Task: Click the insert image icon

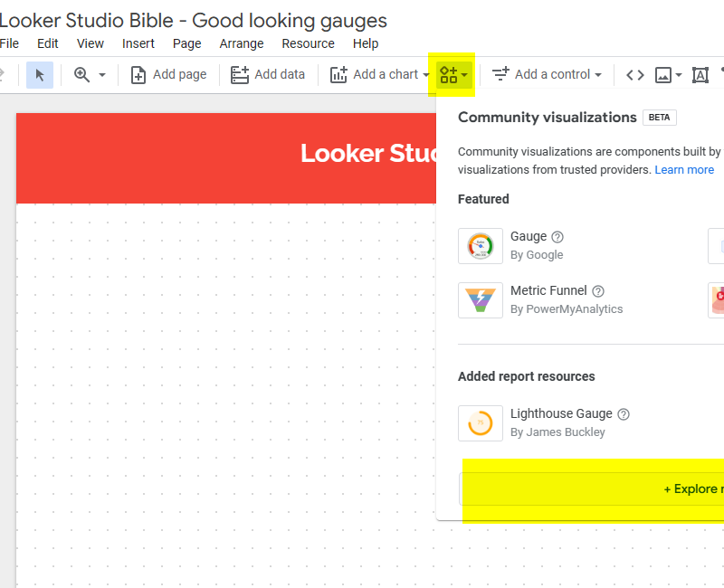Action: (x=663, y=75)
